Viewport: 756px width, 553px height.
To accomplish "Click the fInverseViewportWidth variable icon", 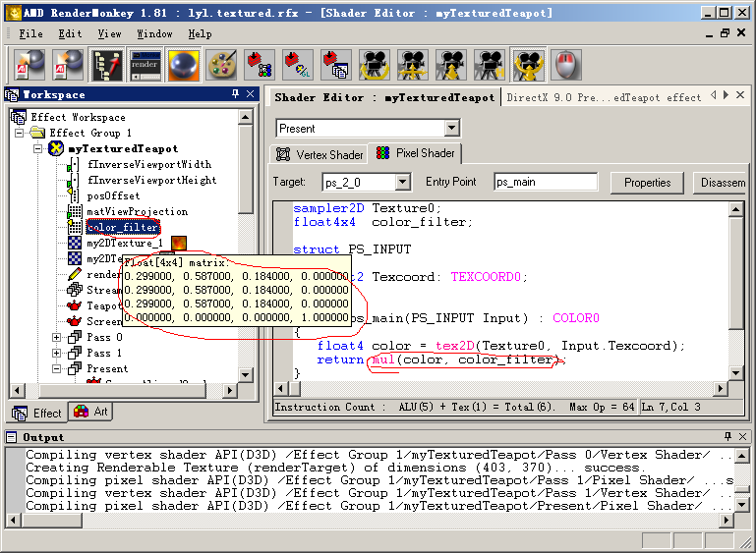I will click(74, 165).
